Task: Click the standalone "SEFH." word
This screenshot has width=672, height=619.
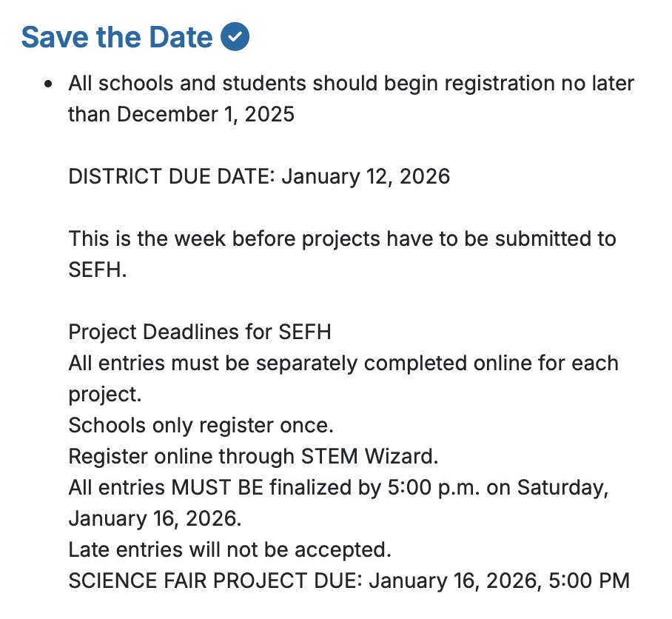Action: (x=98, y=270)
